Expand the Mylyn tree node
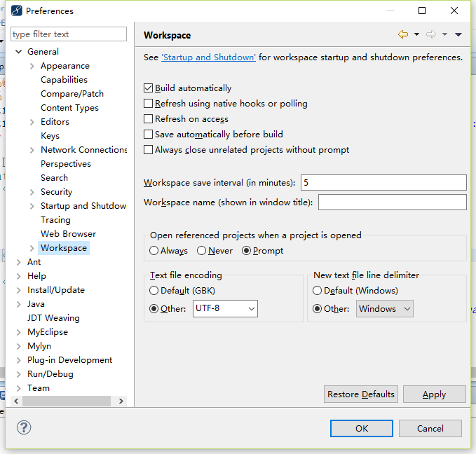The width and height of the screenshot is (476, 454). (x=19, y=346)
